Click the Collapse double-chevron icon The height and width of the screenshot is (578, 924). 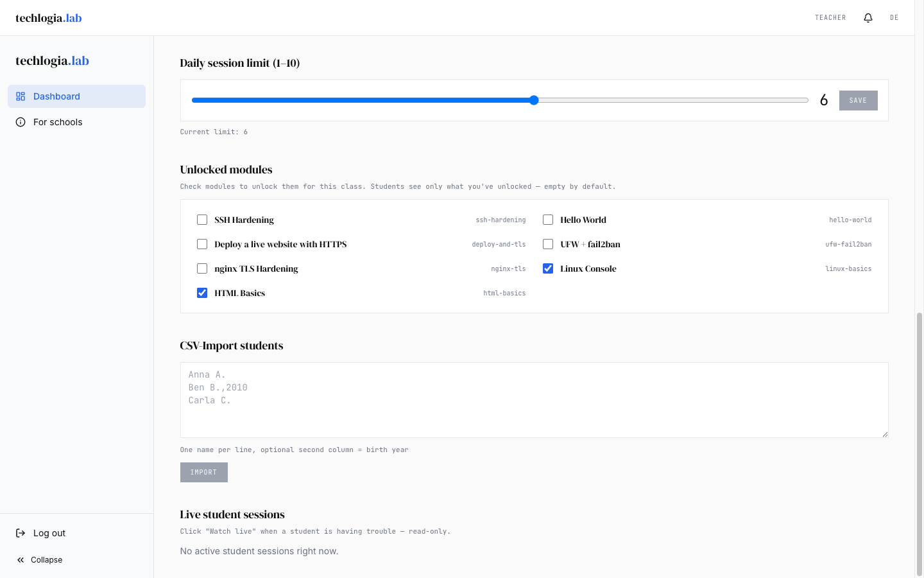(x=21, y=560)
